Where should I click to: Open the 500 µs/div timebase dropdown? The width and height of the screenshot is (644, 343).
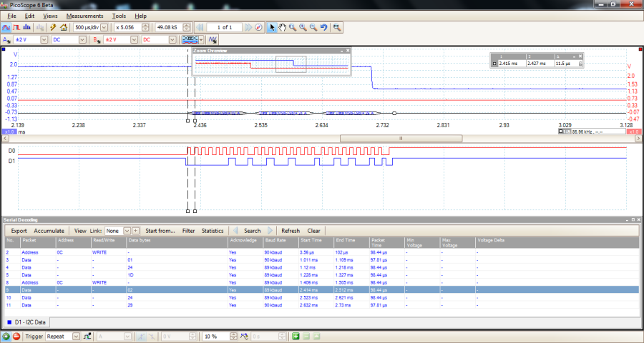(104, 27)
